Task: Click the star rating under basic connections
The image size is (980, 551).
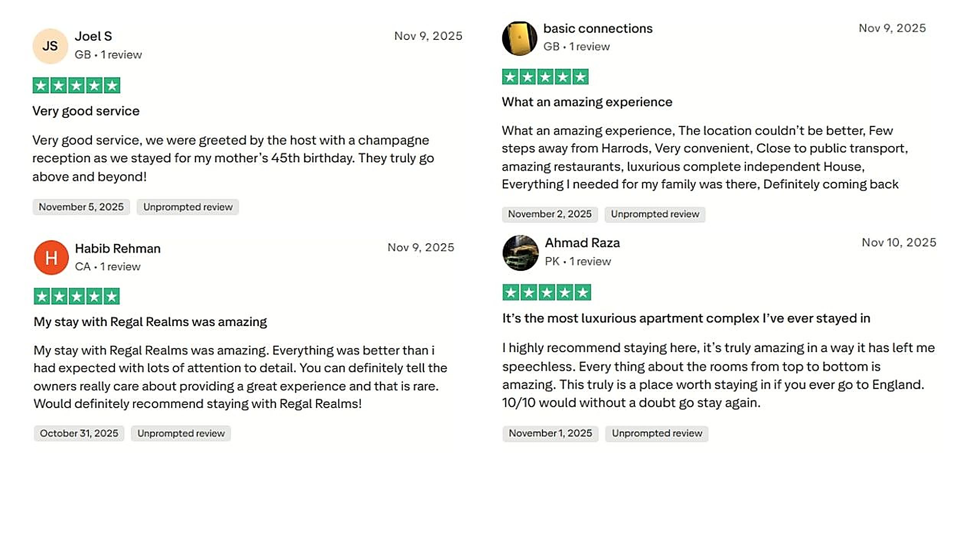Action: pyautogui.click(x=545, y=77)
